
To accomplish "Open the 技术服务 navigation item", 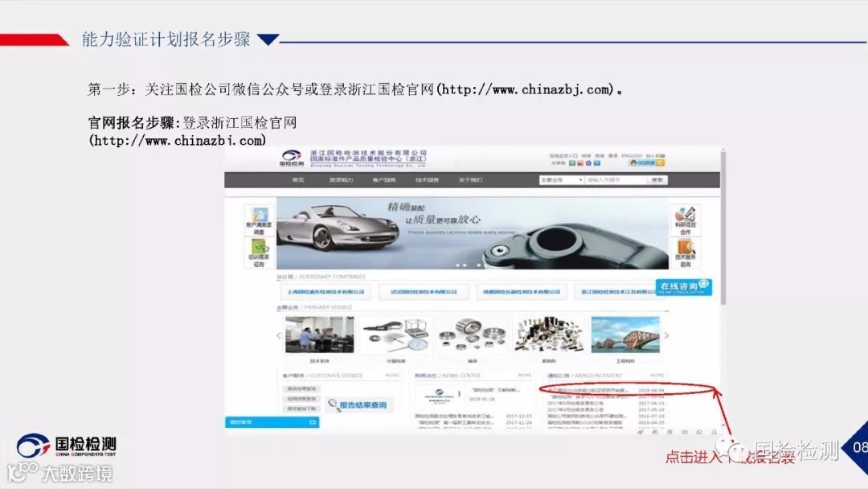I will click(x=427, y=180).
